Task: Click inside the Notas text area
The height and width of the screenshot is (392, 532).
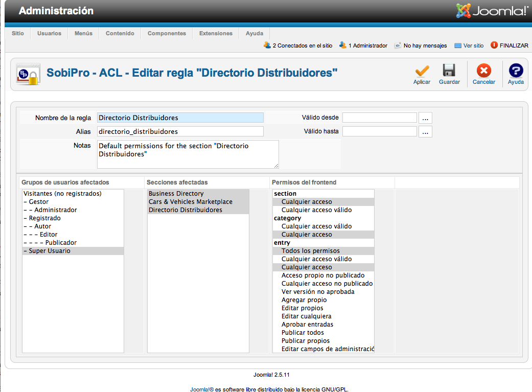Action: pos(188,154)
